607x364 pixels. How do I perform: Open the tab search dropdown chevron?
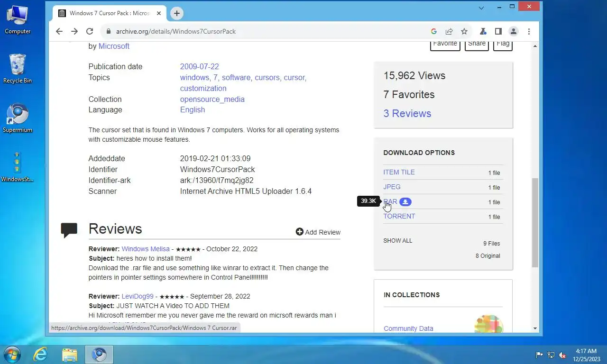click(x=481, y=8)
